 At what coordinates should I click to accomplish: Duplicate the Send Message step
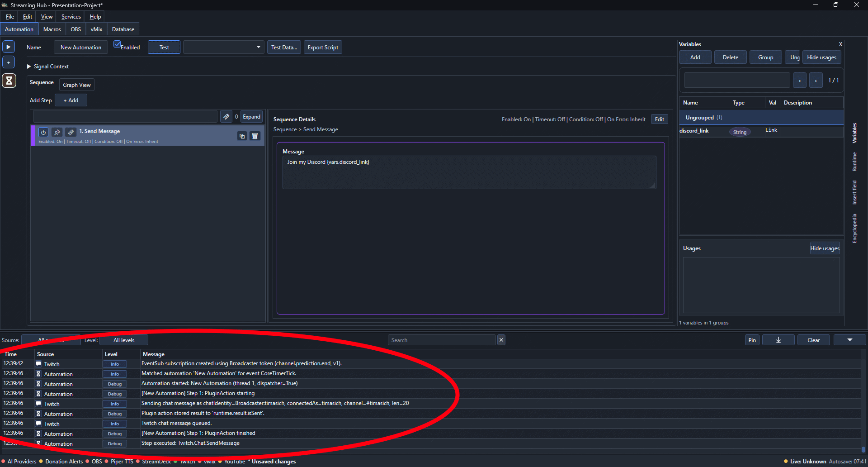coord(242,136)
